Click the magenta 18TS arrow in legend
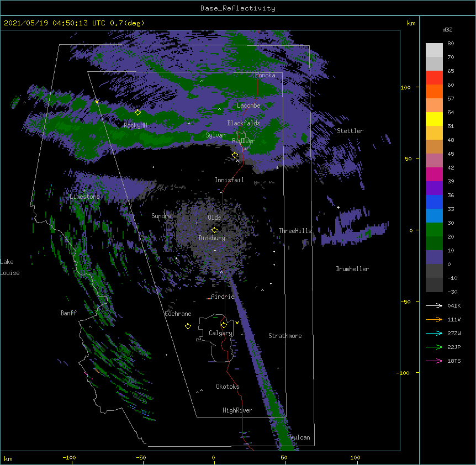This screenshot has height=465, width=476. pos(434,361)
